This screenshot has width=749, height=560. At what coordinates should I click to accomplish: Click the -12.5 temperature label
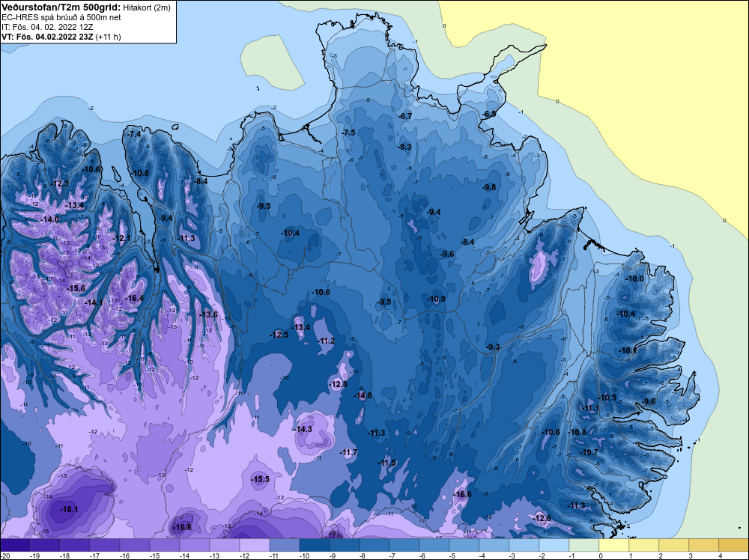(279, 335)
